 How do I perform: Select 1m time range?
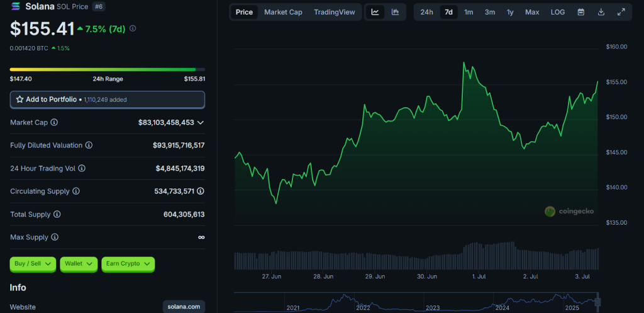(x=469, y=12)
